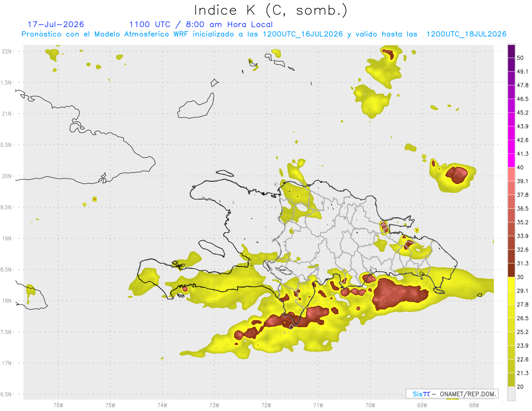Viewport: 532px width, 411px height.
Task: Click the longitude label '75W'
Action: (110, 405)
